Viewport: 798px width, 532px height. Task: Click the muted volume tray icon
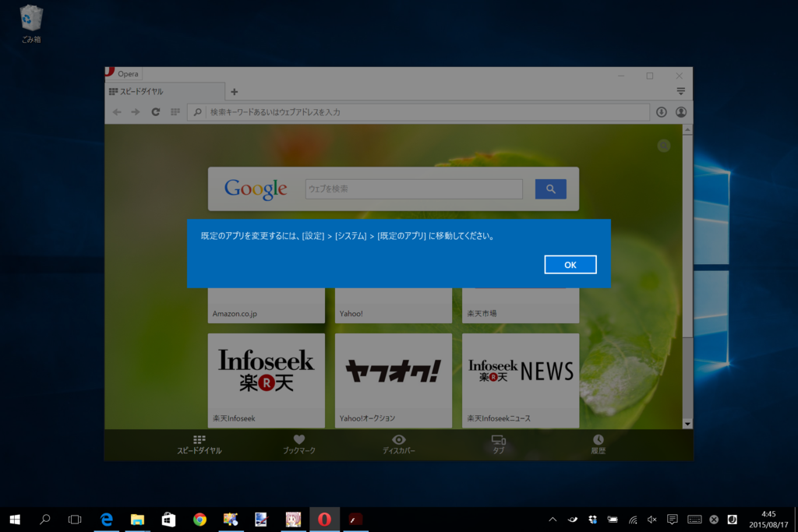click(652, 520)
